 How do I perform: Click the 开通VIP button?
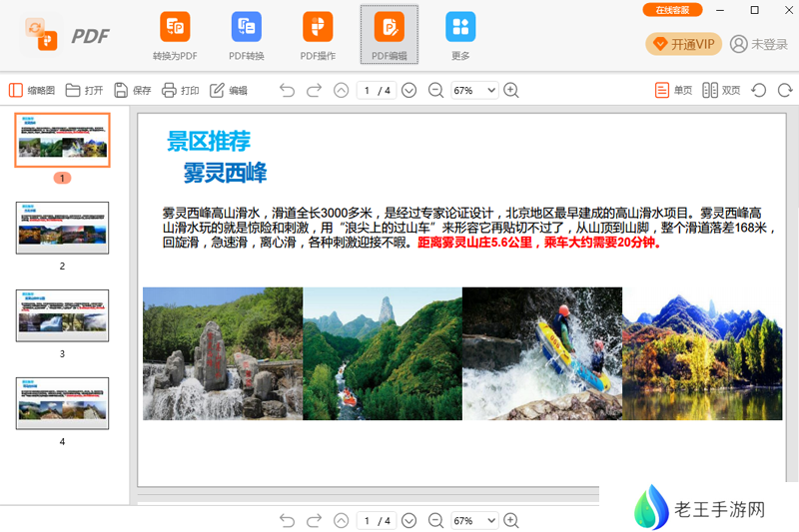[x=683, y=44]
